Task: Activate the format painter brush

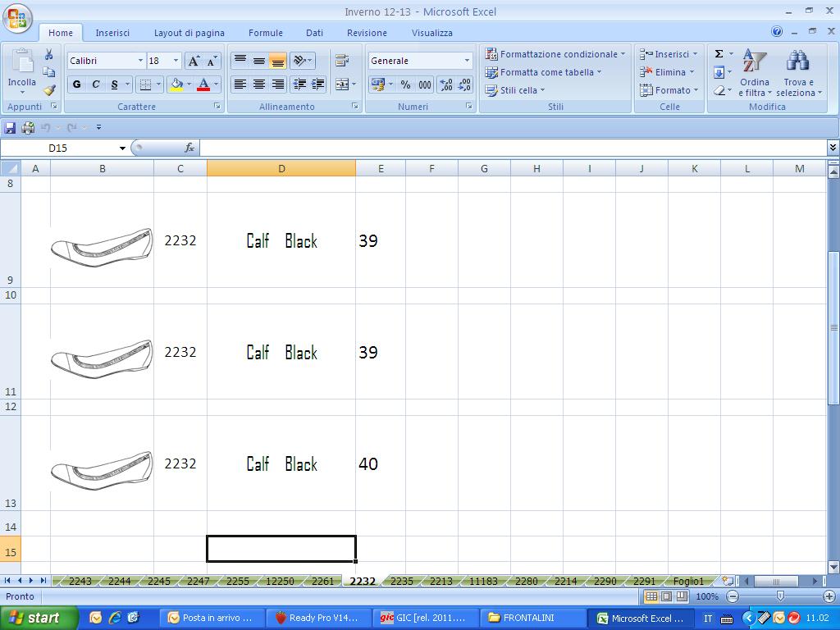Action: pyautogui.click(x=48, y=90)
